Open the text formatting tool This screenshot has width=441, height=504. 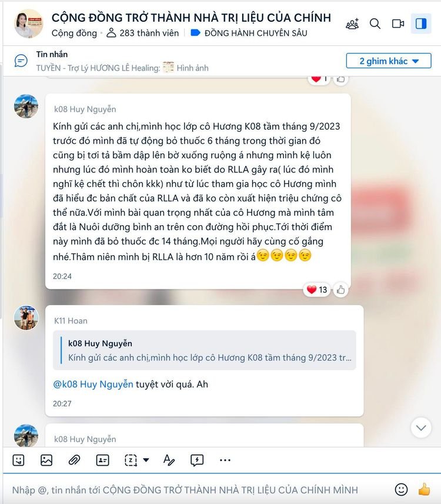pyautogui.click(x=169, y=460)
